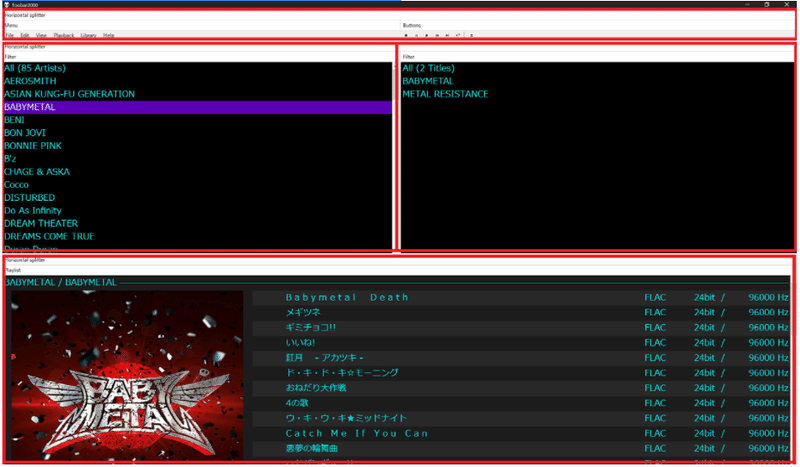Click the foobar2000 app icon in title bar
The image size is (800, 467).
click(x=7, y=5)
